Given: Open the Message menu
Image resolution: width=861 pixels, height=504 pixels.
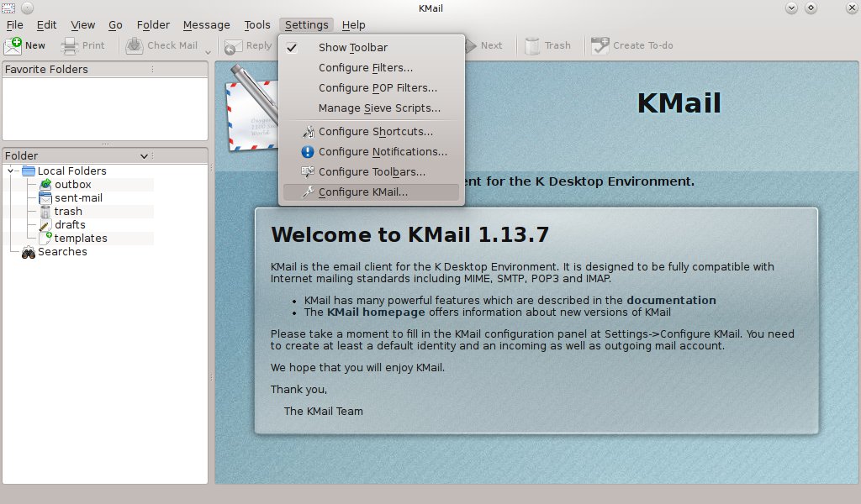Looking at the screenshot, I should coord(207,25).
